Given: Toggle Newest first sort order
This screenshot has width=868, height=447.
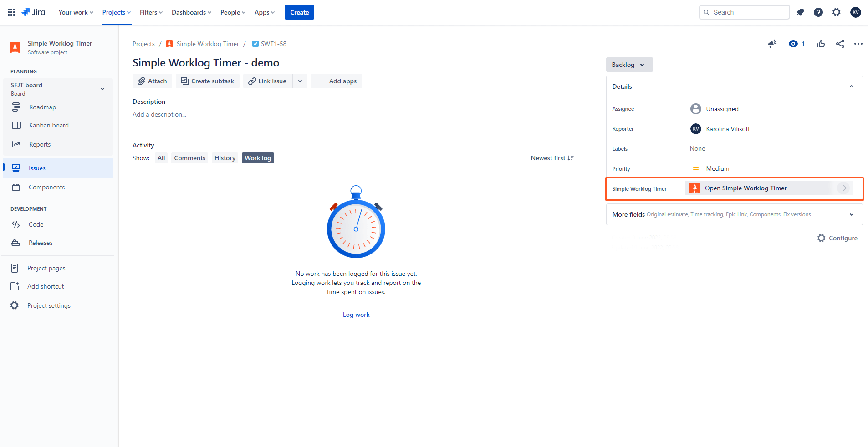Looking at the screenshot, I should [552, 158].
